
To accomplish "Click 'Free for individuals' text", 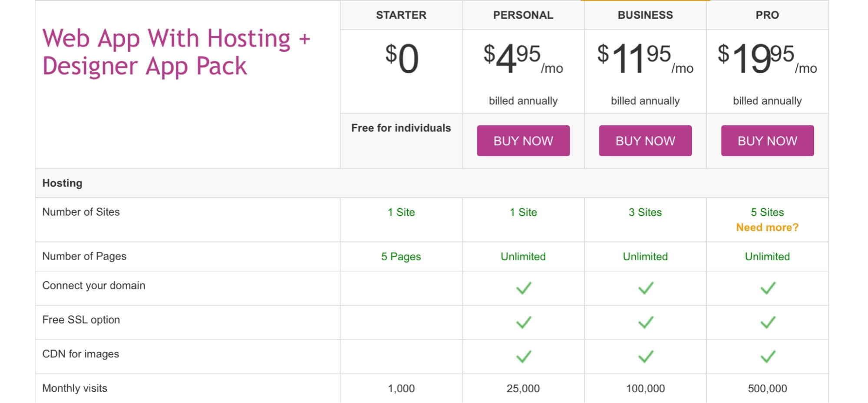I will click(x=401, y=128).
